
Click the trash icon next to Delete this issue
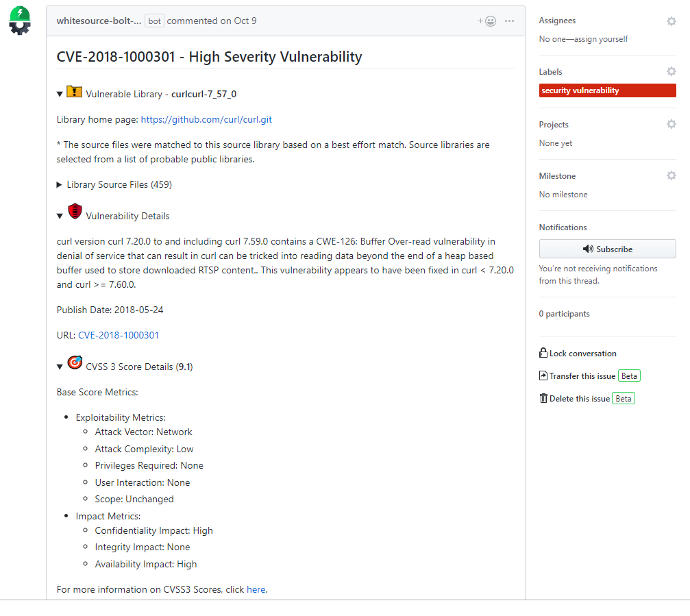pos(543,398)
